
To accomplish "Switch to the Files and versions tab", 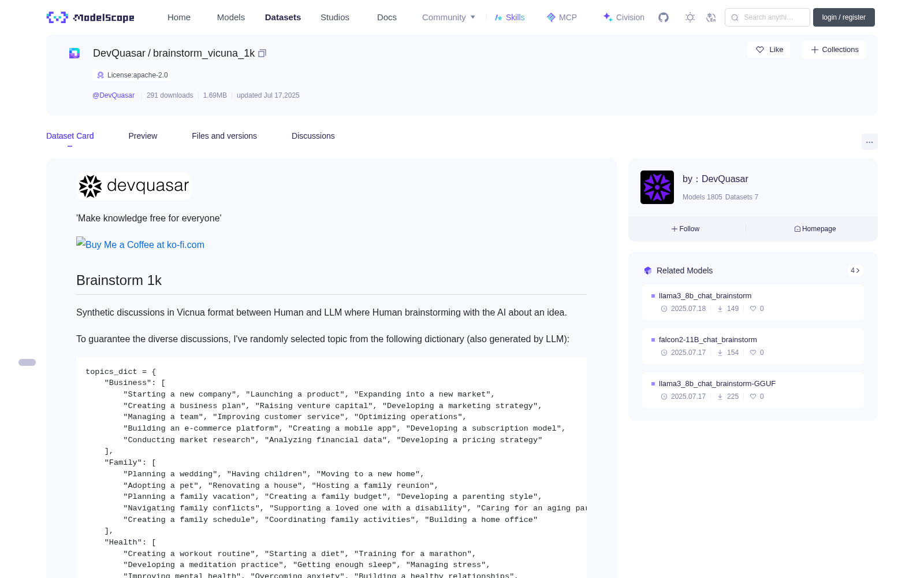I will (x=224, y=136).
